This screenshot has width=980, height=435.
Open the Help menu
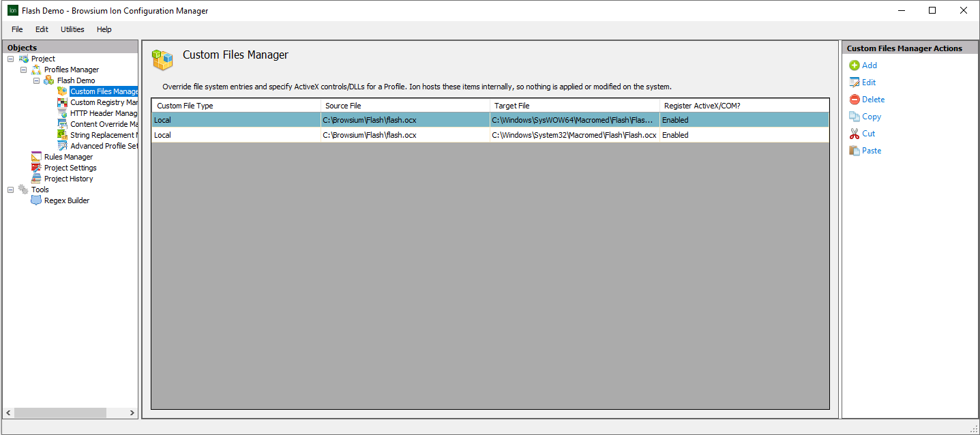point(104,29)
